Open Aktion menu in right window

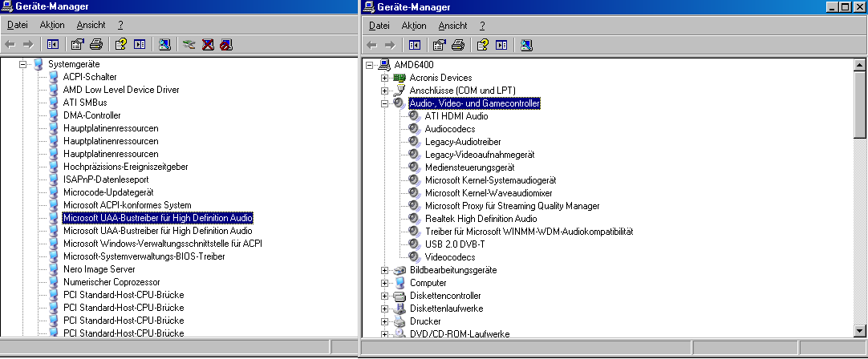click(x=414, y=26)
